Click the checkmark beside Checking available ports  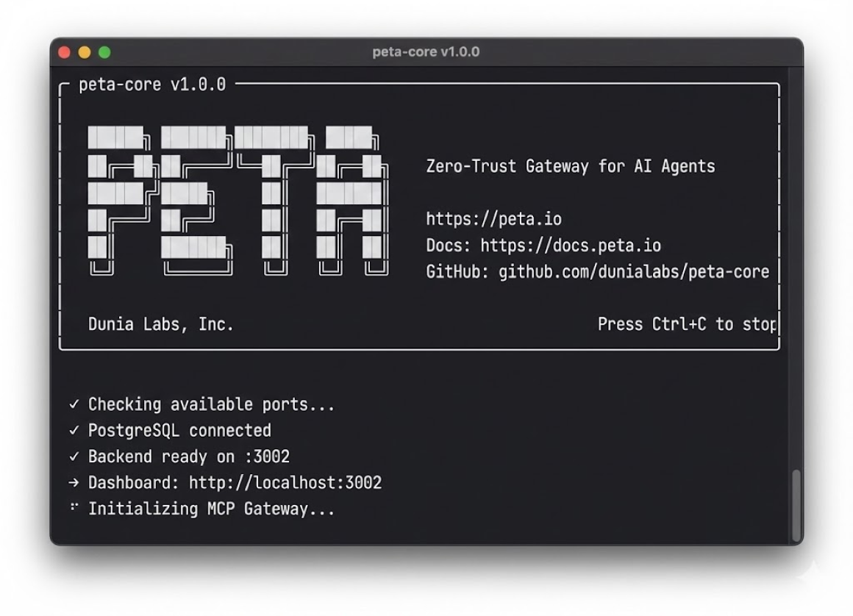pos(74,404)
